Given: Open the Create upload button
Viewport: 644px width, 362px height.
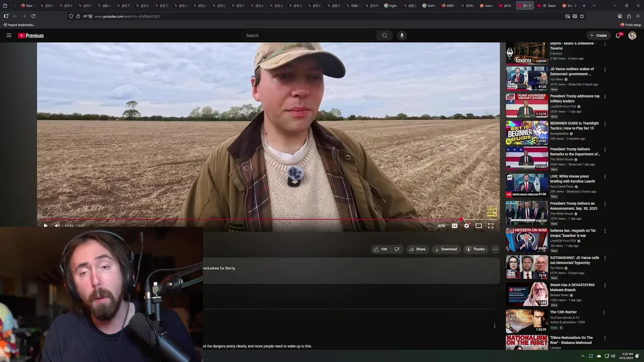Looking at the screenshot, I should [x=598, y=35].
